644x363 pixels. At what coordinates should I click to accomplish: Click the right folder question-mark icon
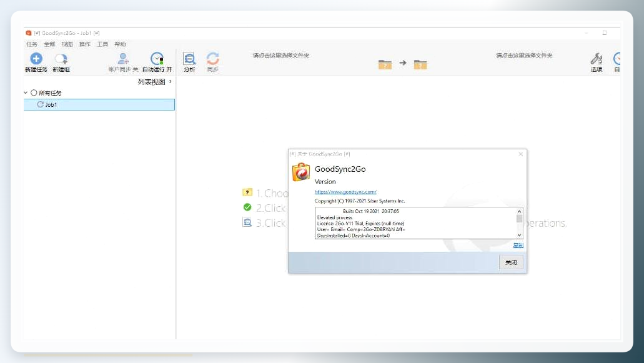tap(420, 64)
